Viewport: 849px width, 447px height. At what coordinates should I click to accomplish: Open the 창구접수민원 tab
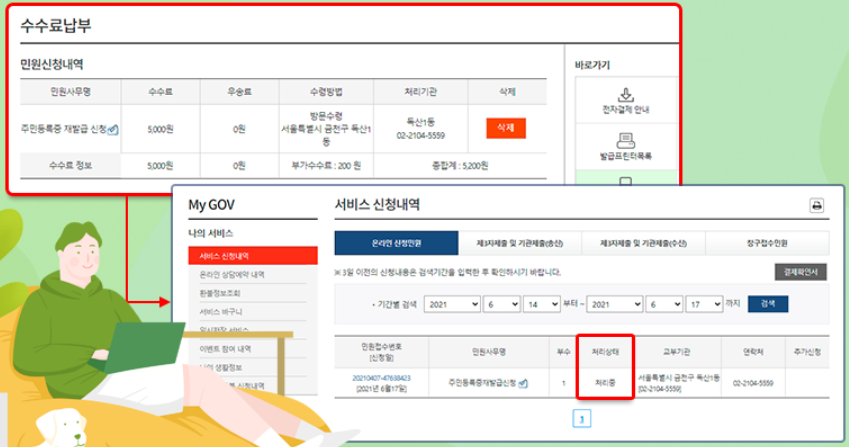[x=767, y=244]
